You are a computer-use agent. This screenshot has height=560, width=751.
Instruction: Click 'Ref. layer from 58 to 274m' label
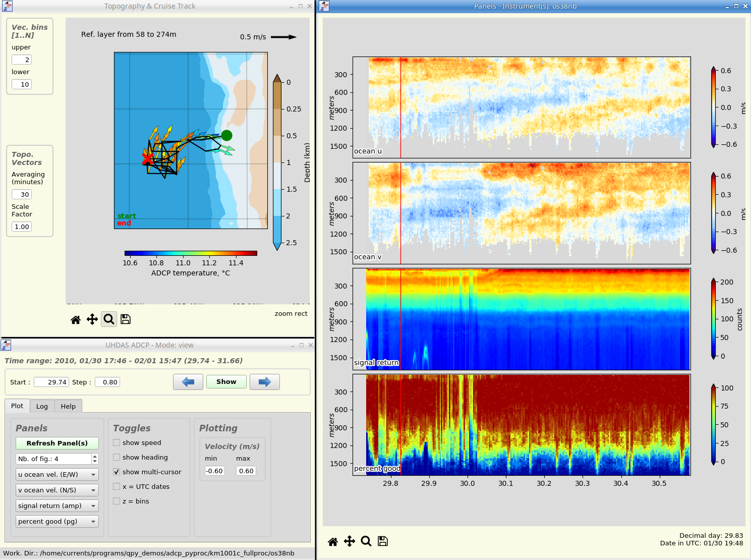pos(129,34)
